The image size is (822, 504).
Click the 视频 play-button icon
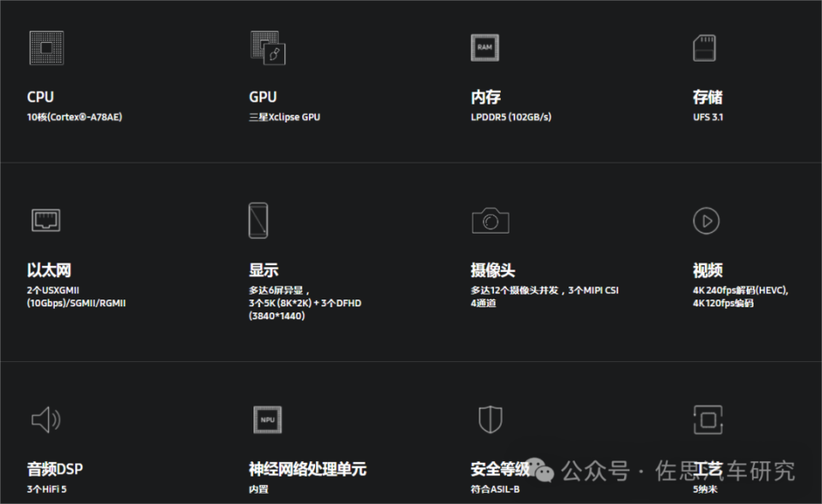[x=705, y=221]
